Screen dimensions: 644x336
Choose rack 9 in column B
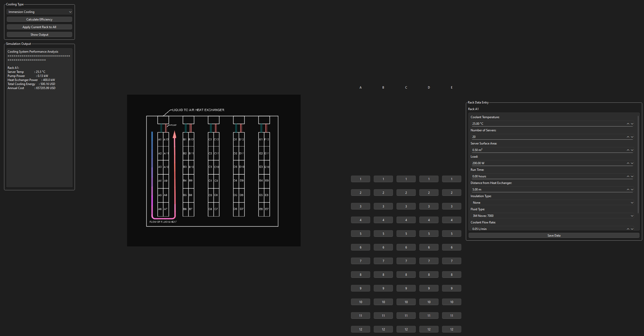pos(383,288)
